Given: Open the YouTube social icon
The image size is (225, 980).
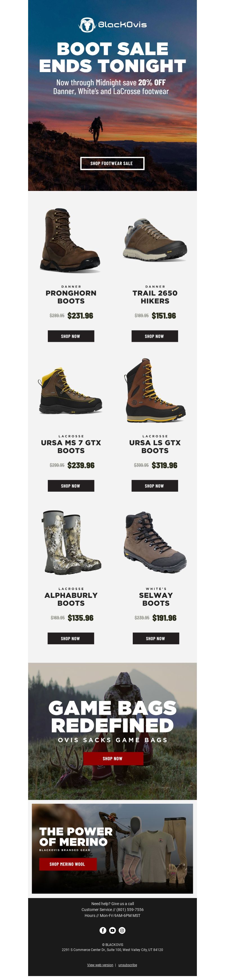Looking at the screenshot, I should tap(112, 930).
